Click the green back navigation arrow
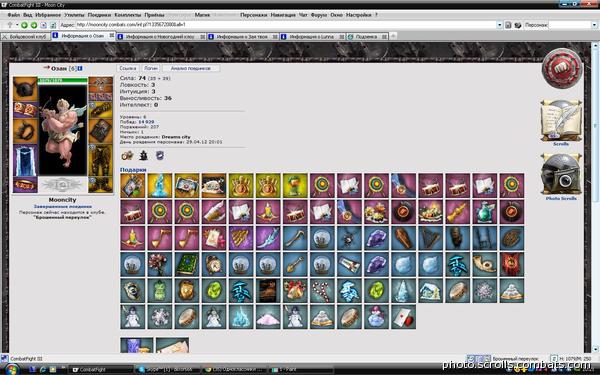This screenshot has width=600, height=375. coord(24,25)
